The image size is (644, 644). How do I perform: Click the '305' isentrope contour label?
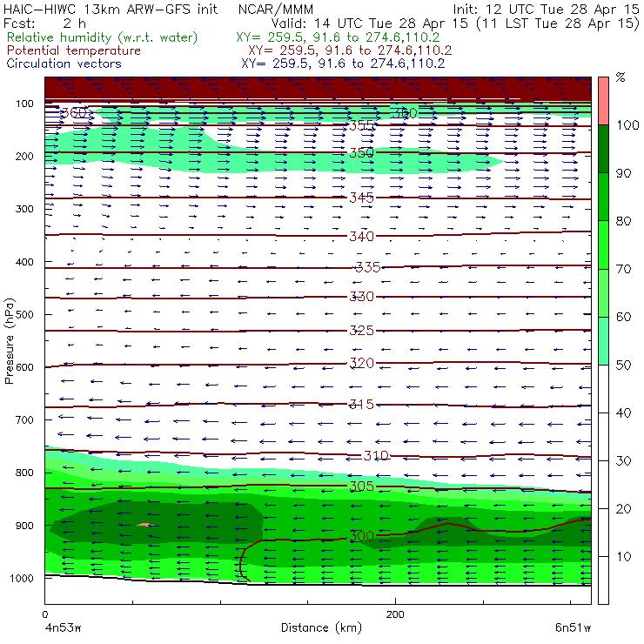click(361, 486)
